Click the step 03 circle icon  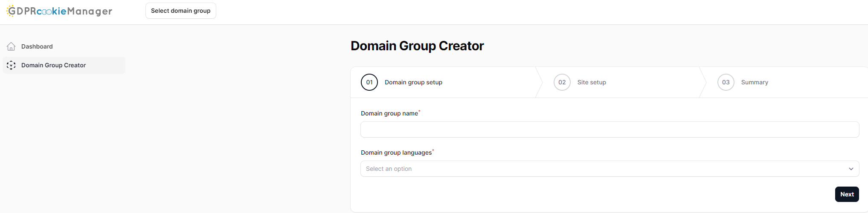click(x=726, y=82)
